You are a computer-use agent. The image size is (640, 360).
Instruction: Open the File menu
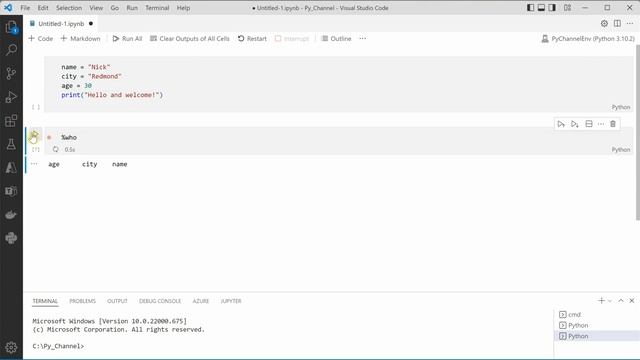(25, 8)
